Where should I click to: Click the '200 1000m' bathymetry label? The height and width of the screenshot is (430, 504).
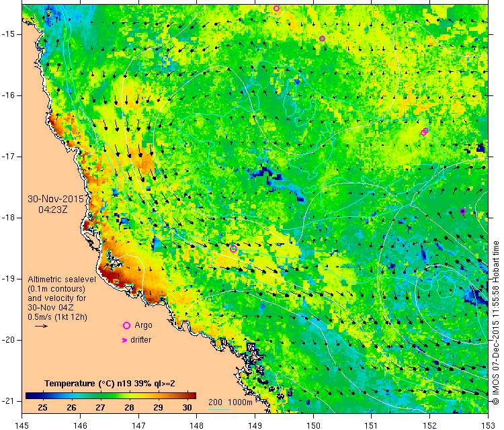(x=230, y=402)
